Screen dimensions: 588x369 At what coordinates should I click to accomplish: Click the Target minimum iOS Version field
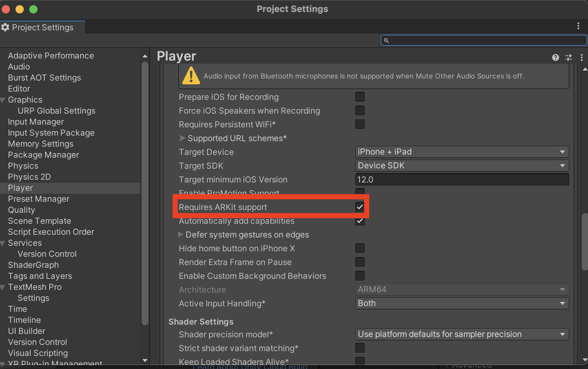(x=462, y=179)
